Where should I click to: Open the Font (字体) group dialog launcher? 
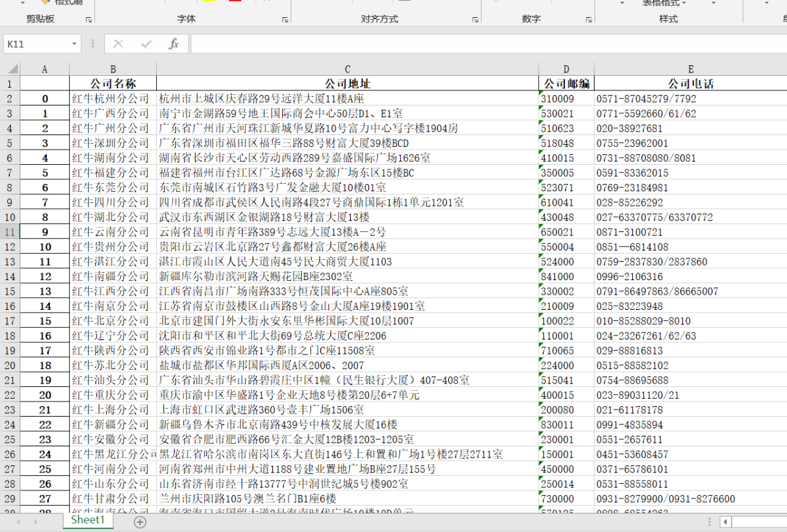coord(285,20)
